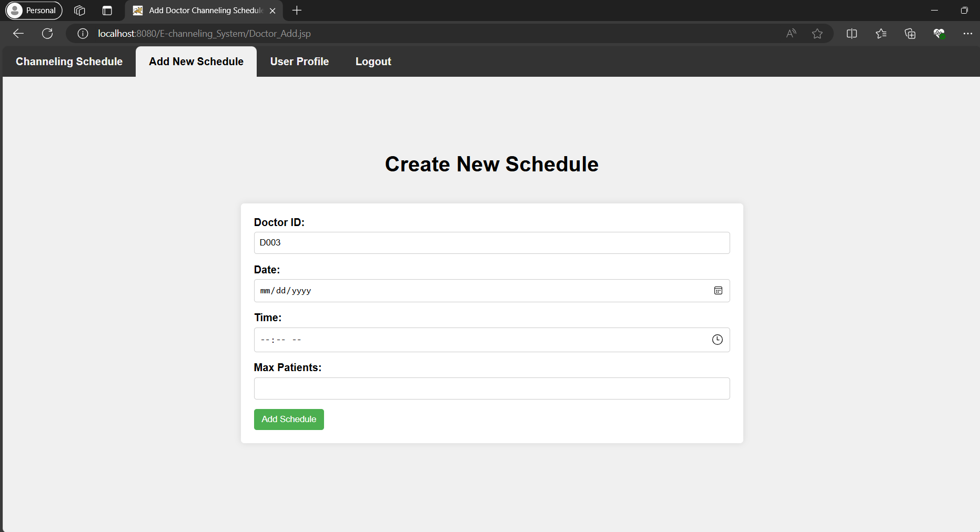Open the User Profile tab
Image resolution: width=980 pixels, height=532 pixels.
(299, 62)
